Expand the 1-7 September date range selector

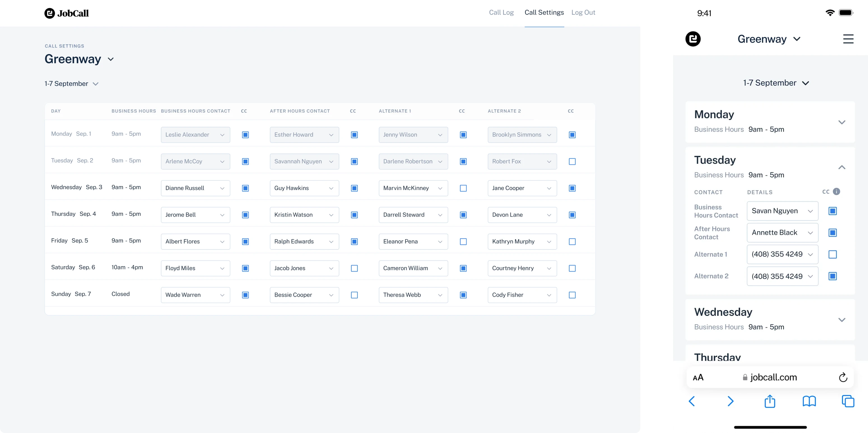(71, 84)
